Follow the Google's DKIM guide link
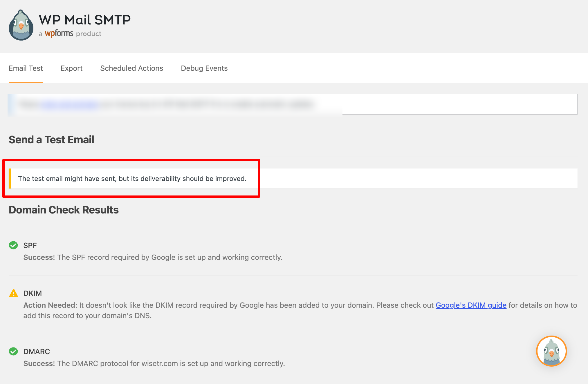 coord(471,305)
